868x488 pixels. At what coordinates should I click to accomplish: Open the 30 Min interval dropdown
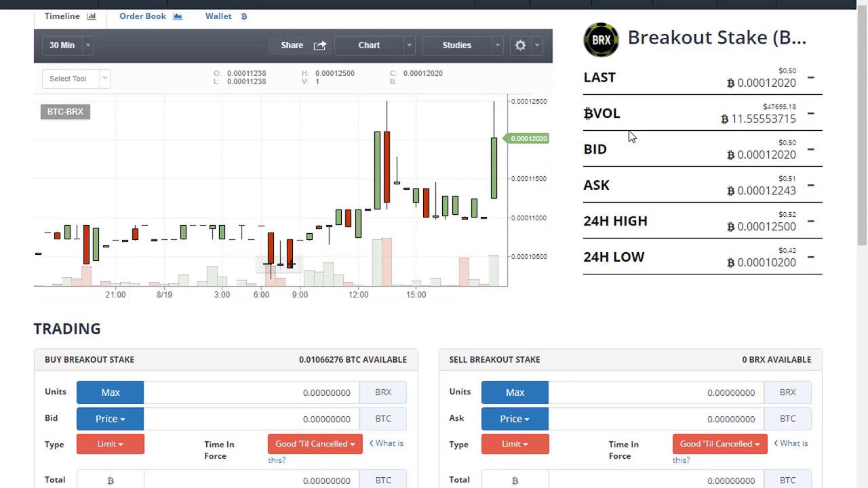click(x=68, y=45)
